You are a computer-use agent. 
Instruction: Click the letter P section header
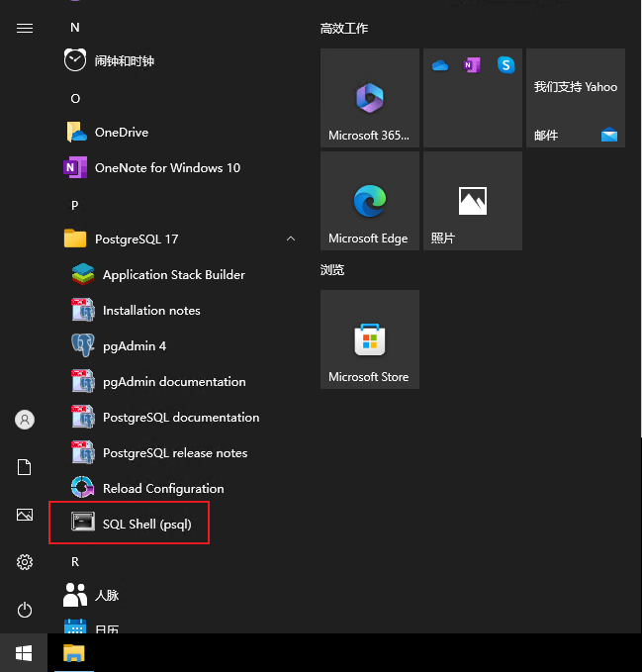click(x=74, y=205)
